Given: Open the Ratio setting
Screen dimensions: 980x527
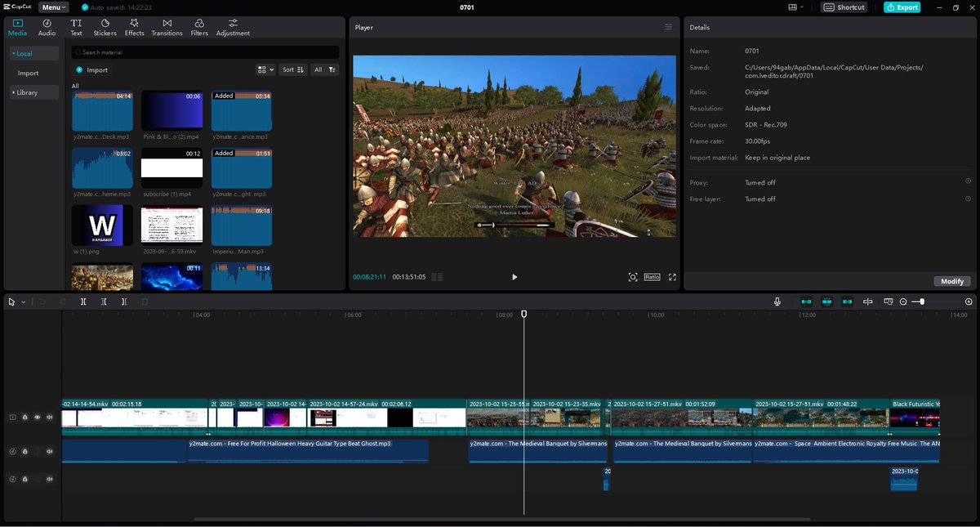Looking at the screenshot, I should [x=652, y=277].
